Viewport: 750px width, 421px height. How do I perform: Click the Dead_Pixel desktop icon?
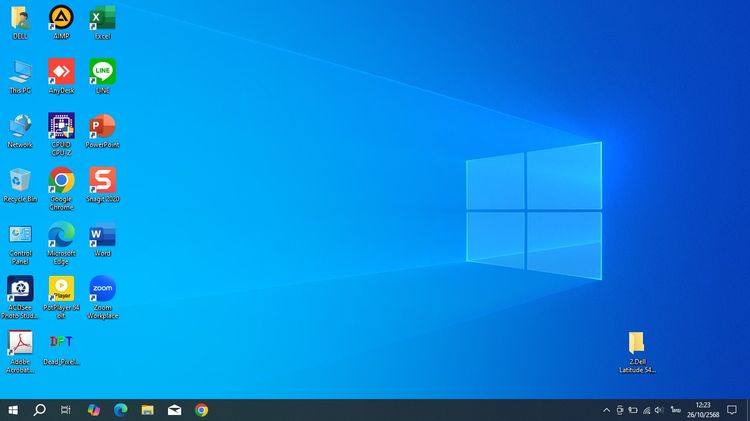[x=61, y=343]
